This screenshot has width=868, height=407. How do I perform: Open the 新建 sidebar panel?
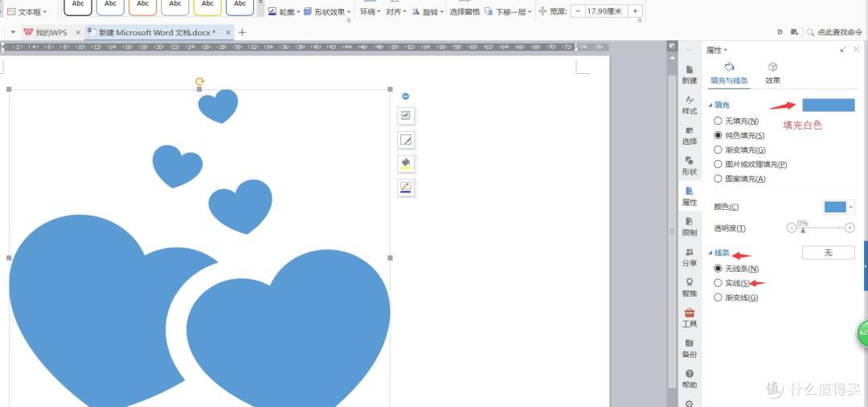(690, 75)
